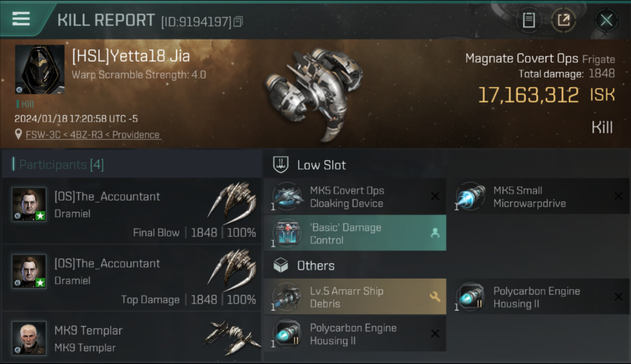Screen dimensions: 631x364
Task: Copy the kill report ID
Action: click(238, 21)
